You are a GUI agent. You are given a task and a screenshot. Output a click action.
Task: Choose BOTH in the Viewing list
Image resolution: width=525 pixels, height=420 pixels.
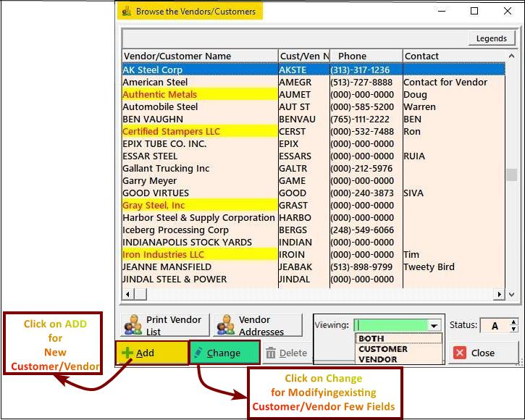(398, 339)
